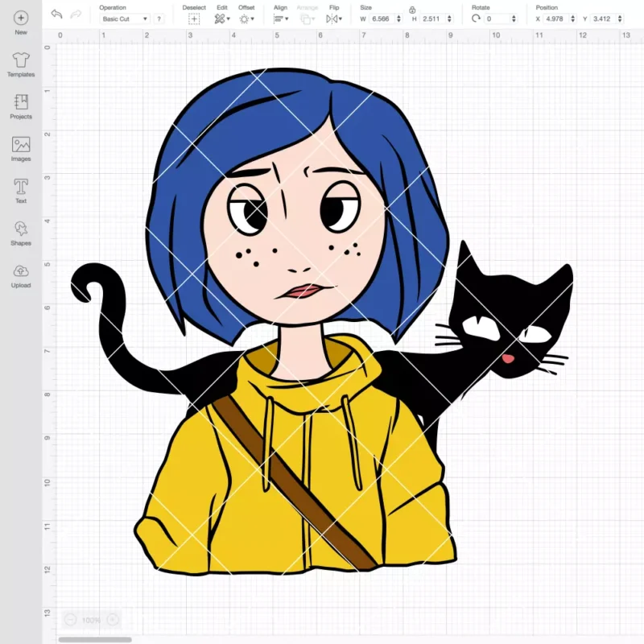Click the Y position input field
The width and height of the screenshot is (644, 644).
(x=603, y=19)
